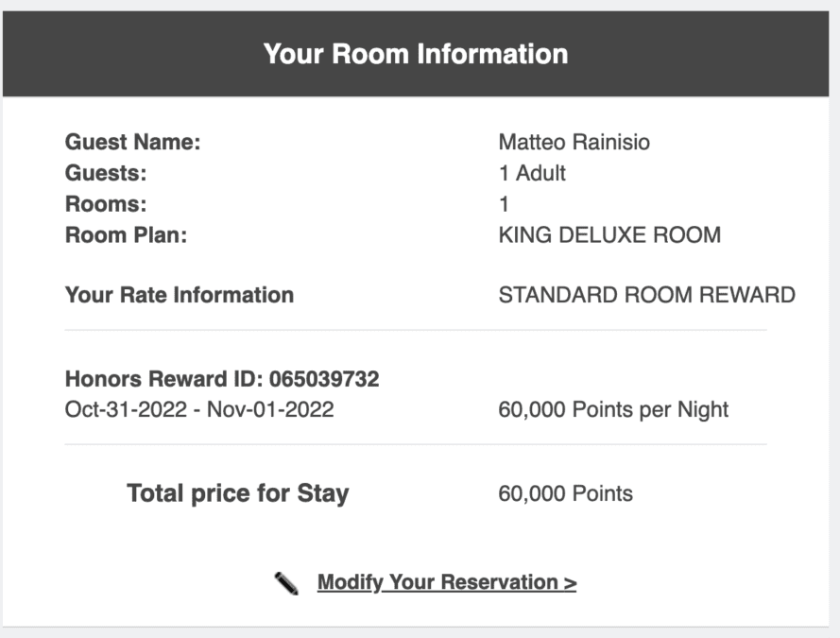Image resolution: width=840 pixels, height=638 pixels.
Task: Click the stay dates Oct-31-2022 - Nov-01-2022
Action: 199,410
